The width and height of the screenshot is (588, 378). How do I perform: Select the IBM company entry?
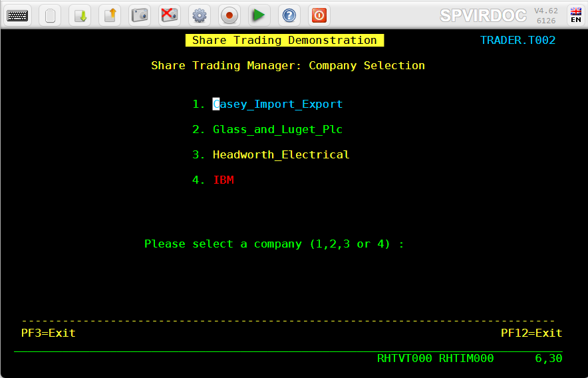tap(223, 180)
